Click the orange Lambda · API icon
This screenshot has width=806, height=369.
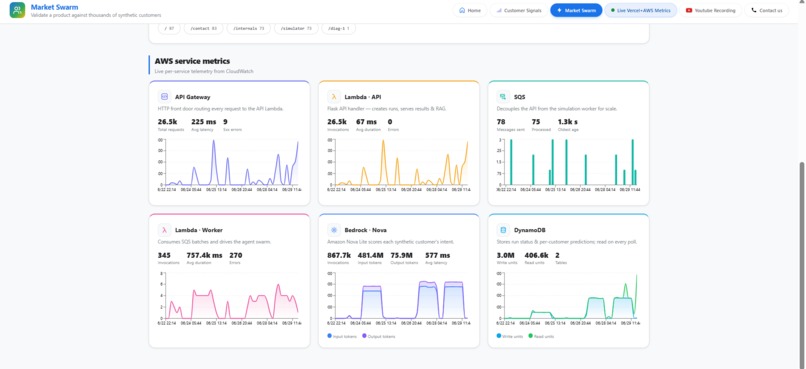click(334, 97)
